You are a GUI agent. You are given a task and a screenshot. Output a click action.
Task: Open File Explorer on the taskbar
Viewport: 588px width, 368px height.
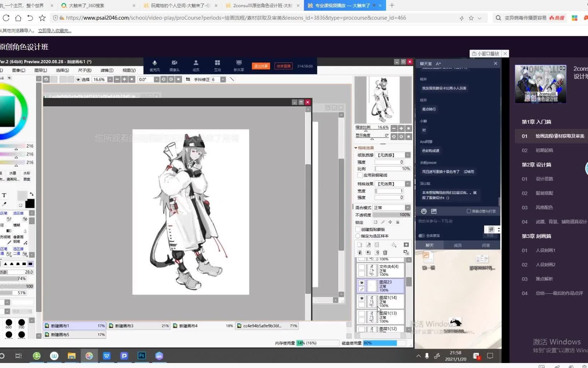click(x=71, y=355)
